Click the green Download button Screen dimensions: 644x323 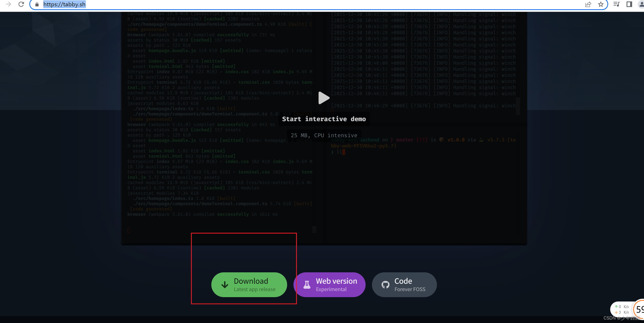tap(249, 284)
